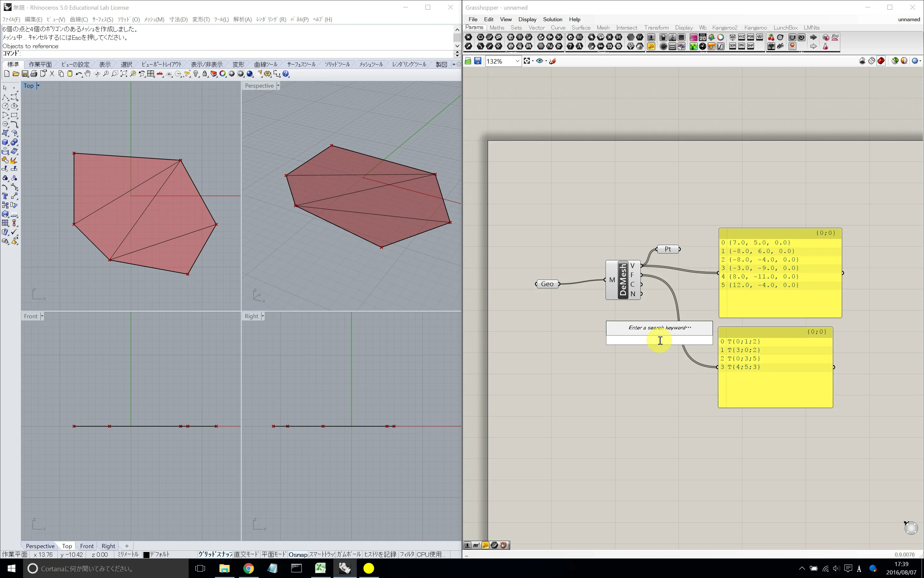Click the black デフォルト layer color swatch
The height and width of the screenshot is (578, 924).
click(x=146, y=555)
